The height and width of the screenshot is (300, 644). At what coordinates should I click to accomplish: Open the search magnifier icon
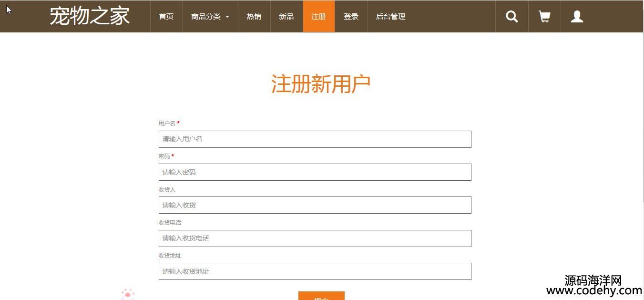pos(512,17)
